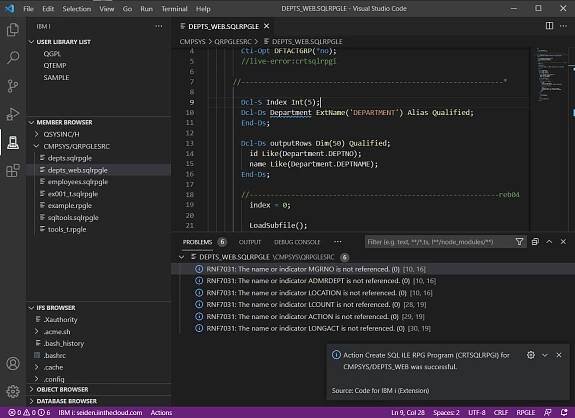The width and height of the screenshot is (575, 418).
Task: Expand the .acme.sh folder
Action: pos(37,331)
